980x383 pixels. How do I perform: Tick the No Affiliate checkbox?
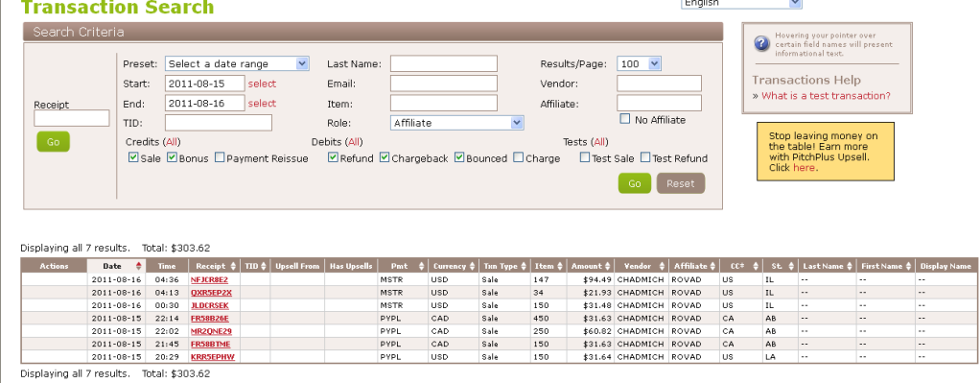pyautogui.click(x=625, y=119)
